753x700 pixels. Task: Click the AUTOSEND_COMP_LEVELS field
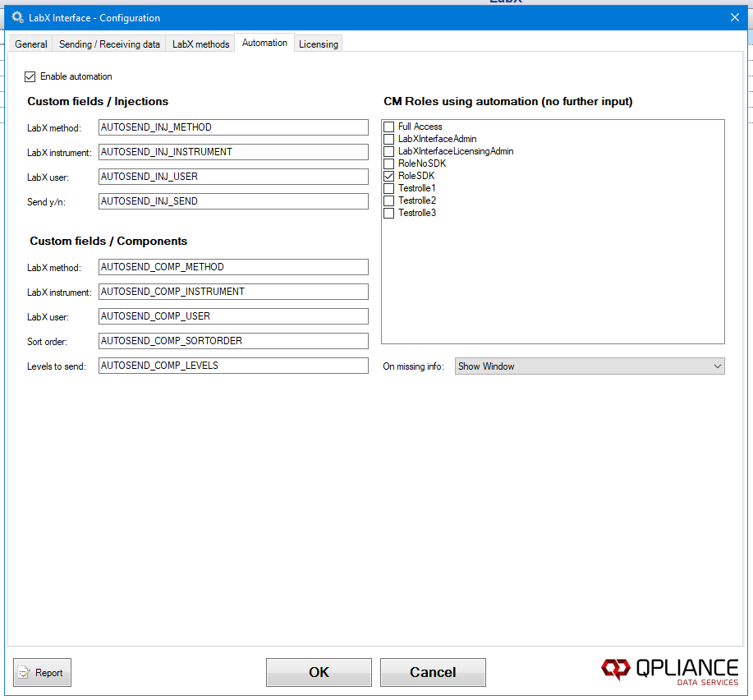[x=233, y=366]
